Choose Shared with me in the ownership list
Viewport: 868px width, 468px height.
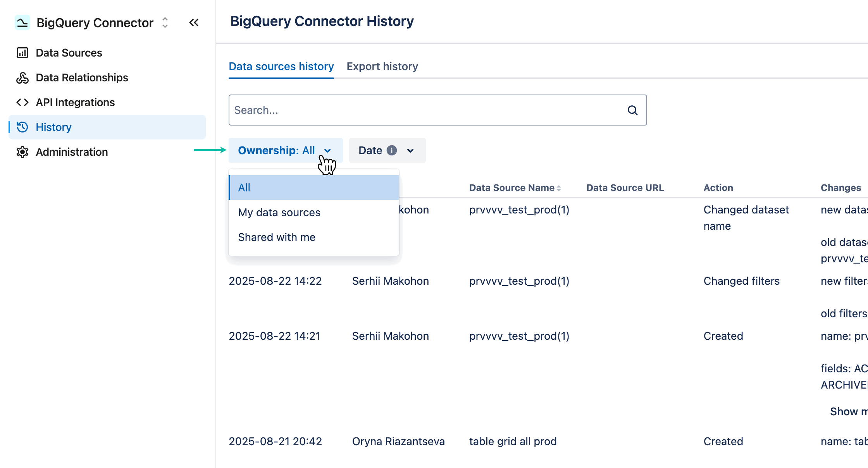point(277,237)
